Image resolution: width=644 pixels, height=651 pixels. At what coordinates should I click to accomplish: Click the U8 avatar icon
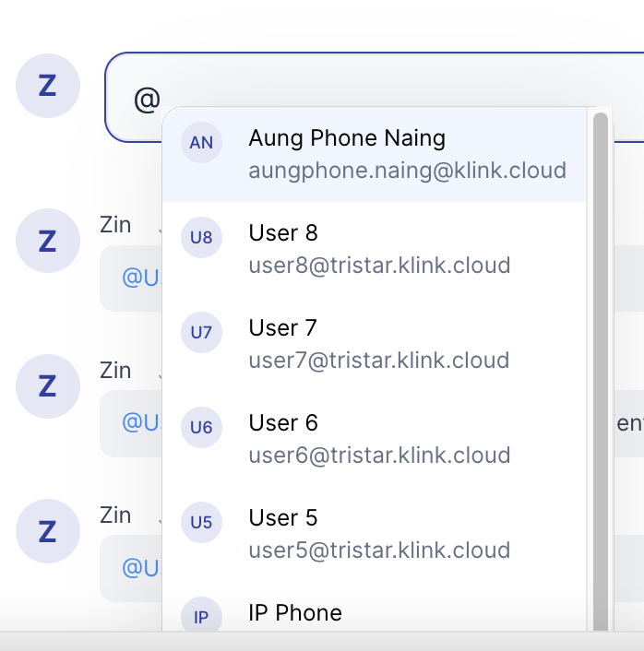click(x=201, y=238)
